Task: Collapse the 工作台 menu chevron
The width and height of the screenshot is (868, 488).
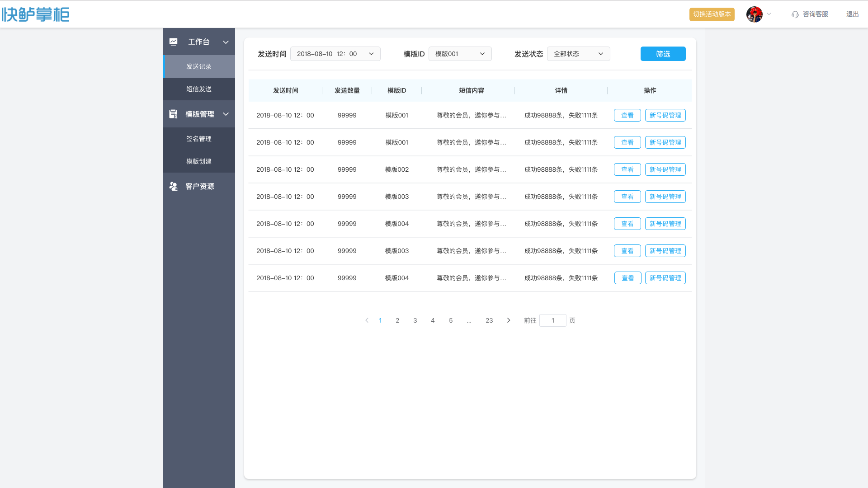Action: coord(226,42)
